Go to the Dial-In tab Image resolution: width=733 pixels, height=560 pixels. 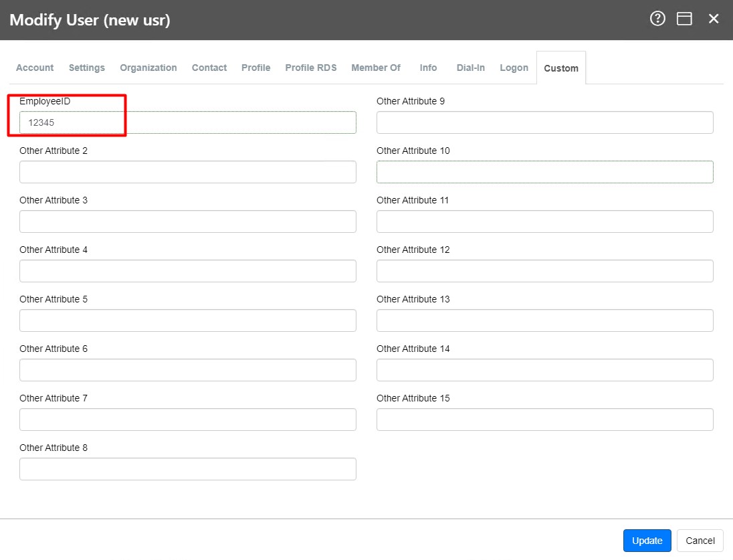[470, 68]
